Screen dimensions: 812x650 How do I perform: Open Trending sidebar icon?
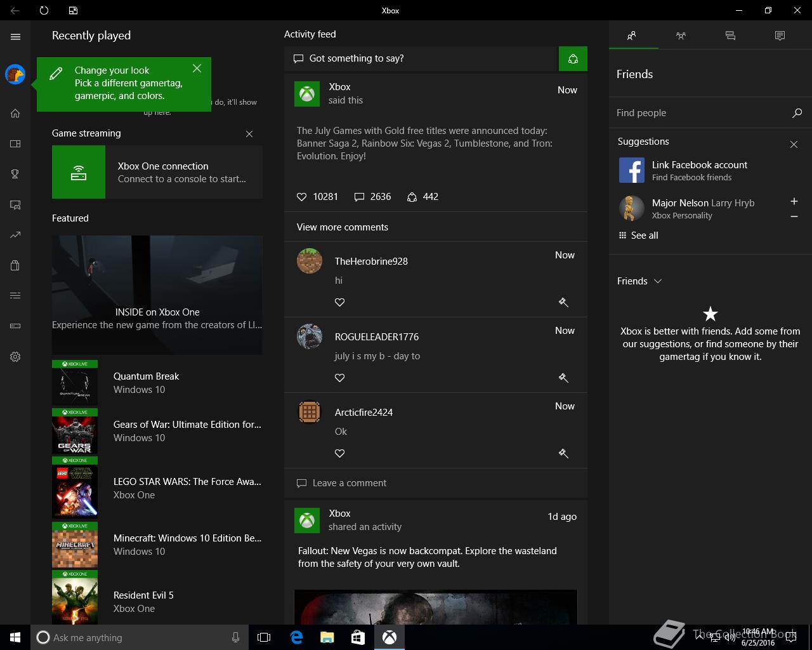[15, 235]
